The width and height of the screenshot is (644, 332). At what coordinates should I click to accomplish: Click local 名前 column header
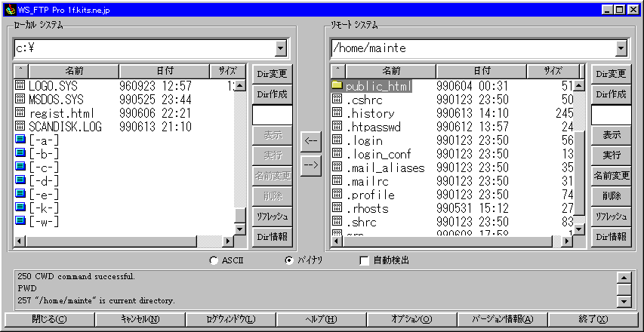pyautogui.click(x=74, y=71)
